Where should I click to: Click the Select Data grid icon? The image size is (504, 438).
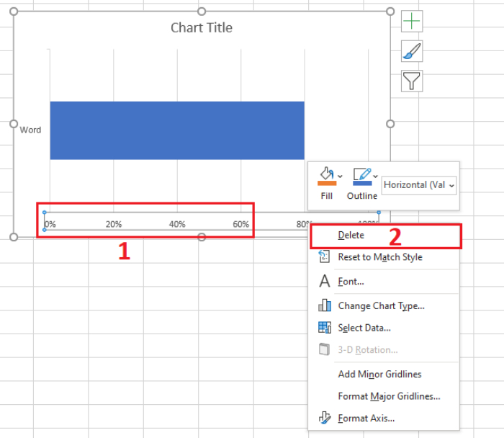tap(325, 327)
